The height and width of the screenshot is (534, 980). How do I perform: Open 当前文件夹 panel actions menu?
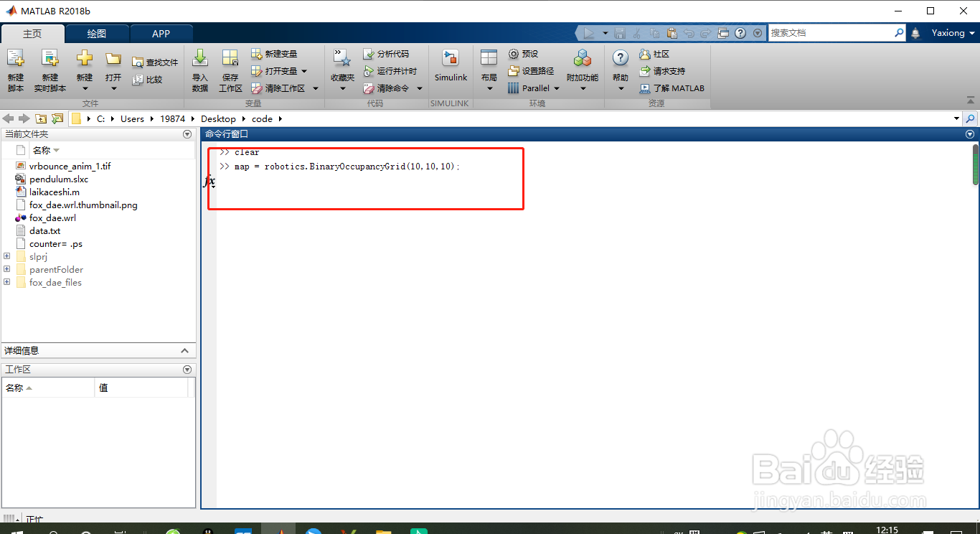click(187, 134)
